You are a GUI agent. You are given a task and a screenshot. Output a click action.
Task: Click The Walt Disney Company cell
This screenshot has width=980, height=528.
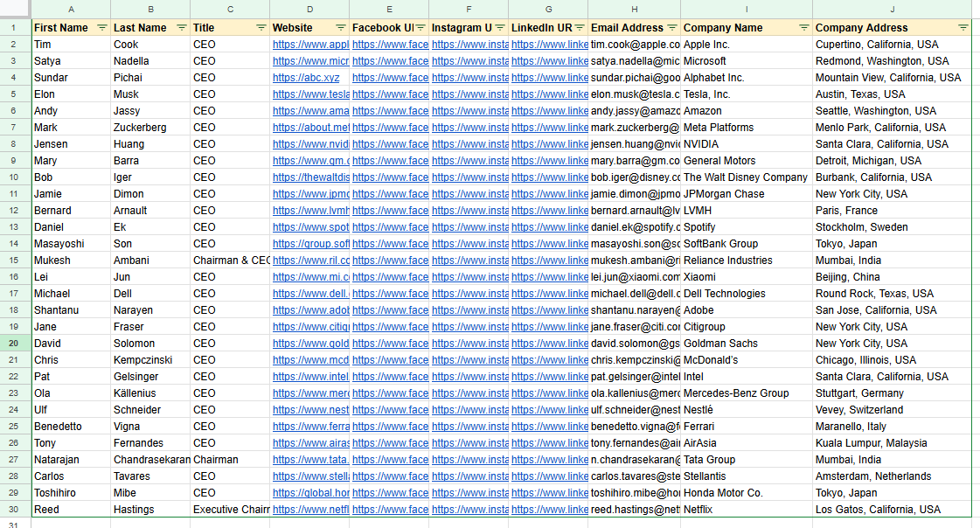point(747,177)
